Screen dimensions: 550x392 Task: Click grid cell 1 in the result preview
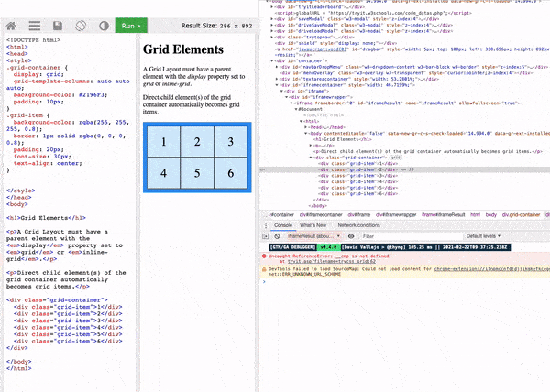tap(164, 142)
